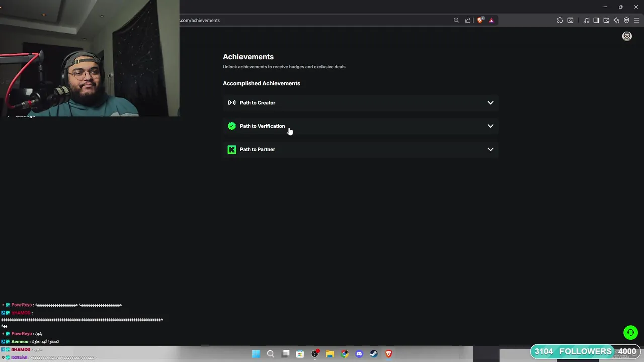Click the Path to Creator label
The height and width of the screenshot is (362, 644).
tap(258, 103)
